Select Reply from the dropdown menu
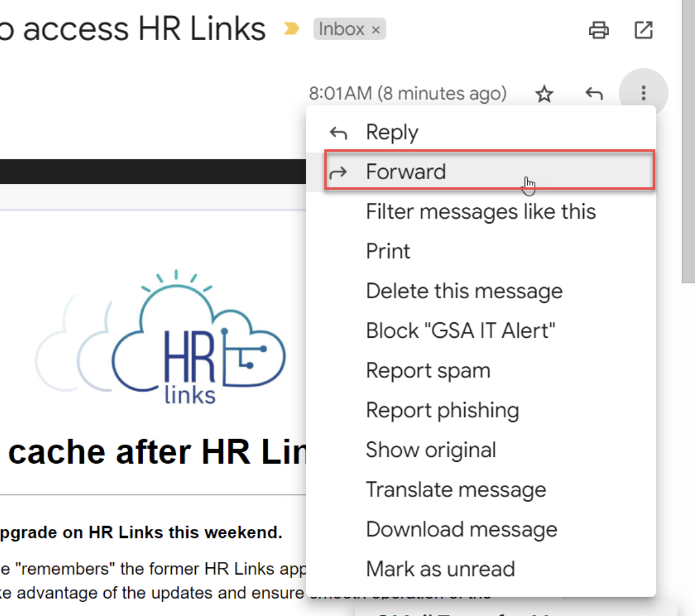695x616 pixels. point(392,132)
